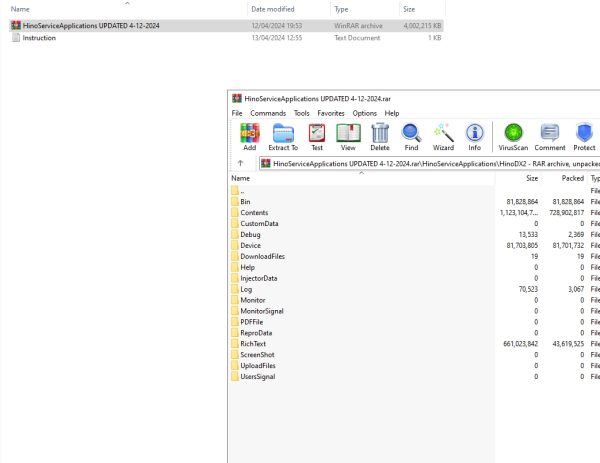The height and width of the screenshot is (463, 600).
Task: Click packed value 2,369 in Debug row
Action: 576,235
